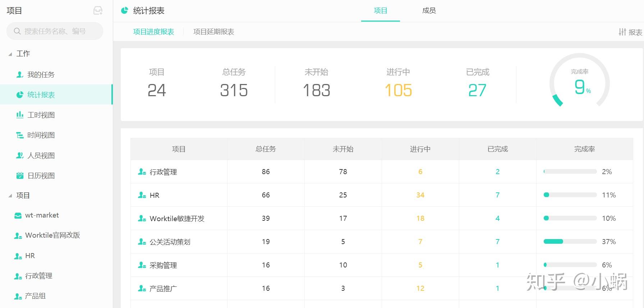Click the search magnifier icon
This screenshot has height=308, width=644.
click(17, 31)
